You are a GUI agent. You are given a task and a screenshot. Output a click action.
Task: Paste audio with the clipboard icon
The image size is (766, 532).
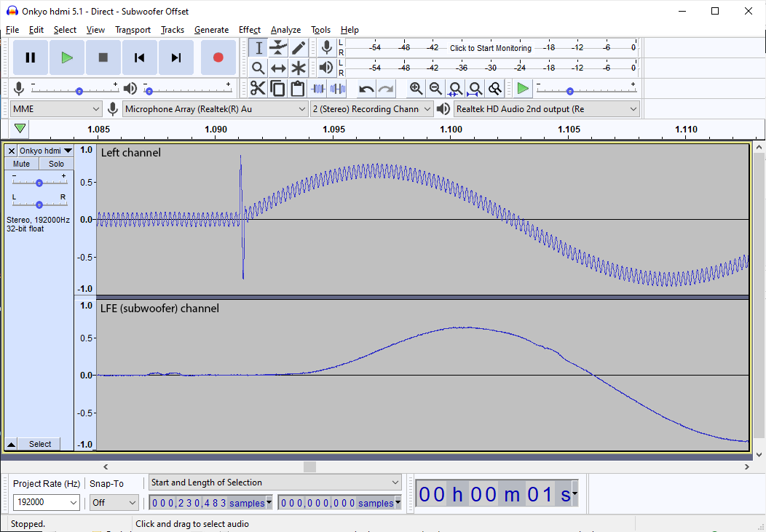298,88
